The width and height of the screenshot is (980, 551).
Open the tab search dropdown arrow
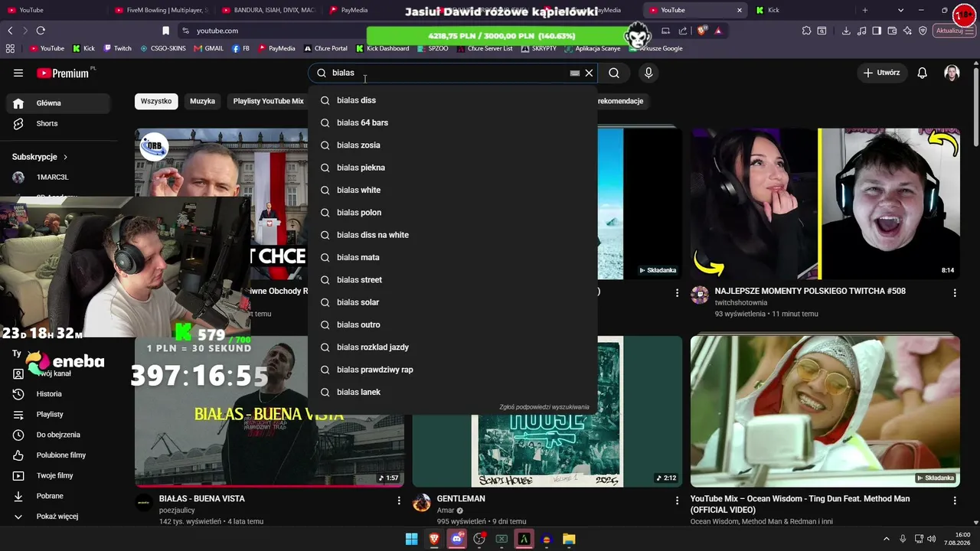coord(900,10)
